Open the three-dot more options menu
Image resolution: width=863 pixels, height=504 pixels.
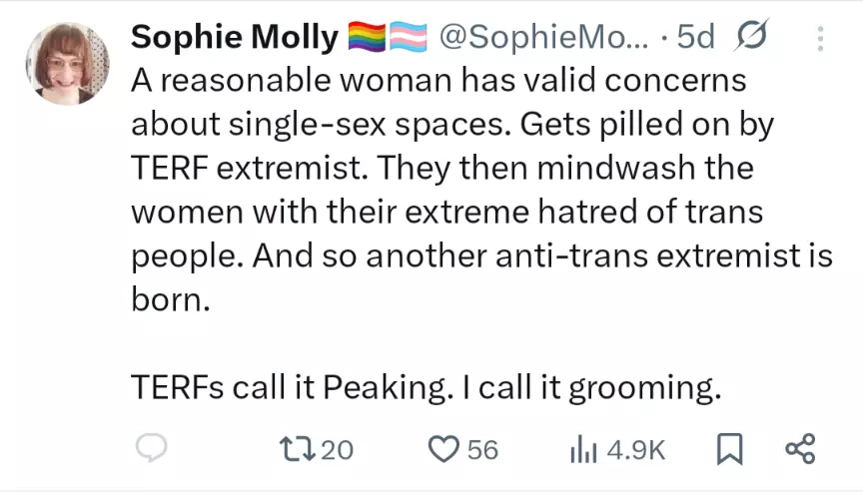tap(821, 38)
